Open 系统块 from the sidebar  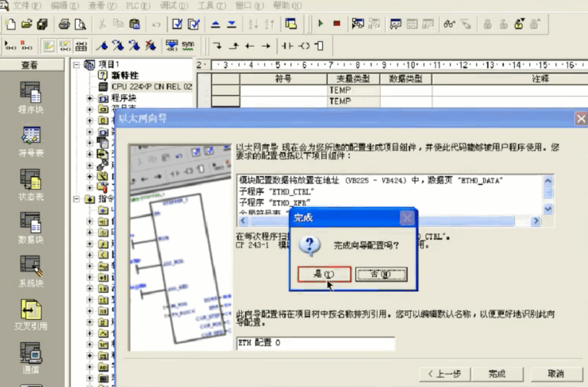point(31,271)
